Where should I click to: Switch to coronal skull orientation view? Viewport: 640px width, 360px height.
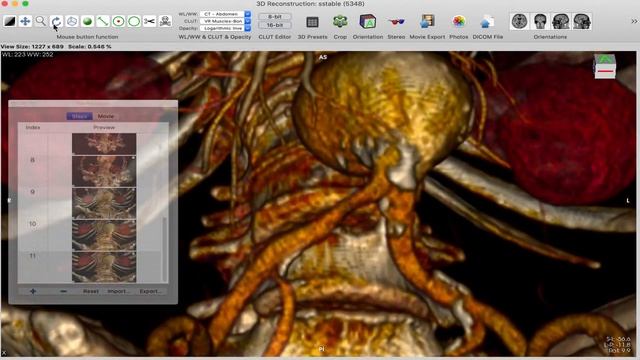tap(540, 21)
